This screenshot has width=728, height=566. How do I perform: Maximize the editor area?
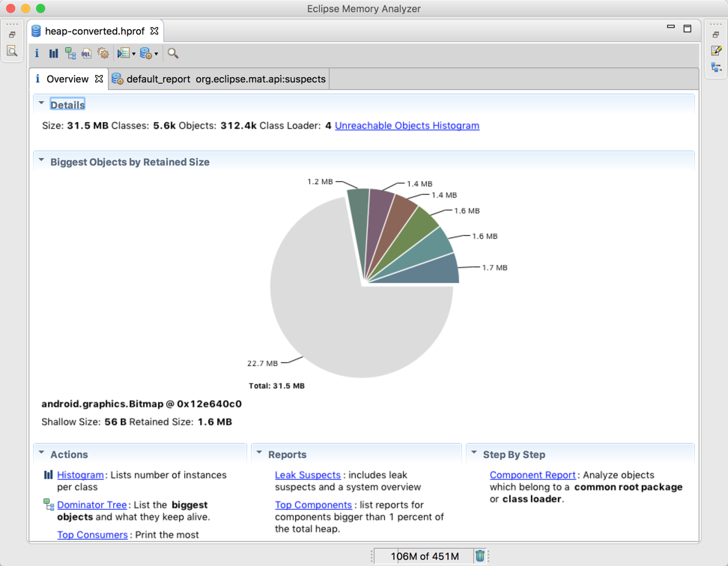point(688,28)
